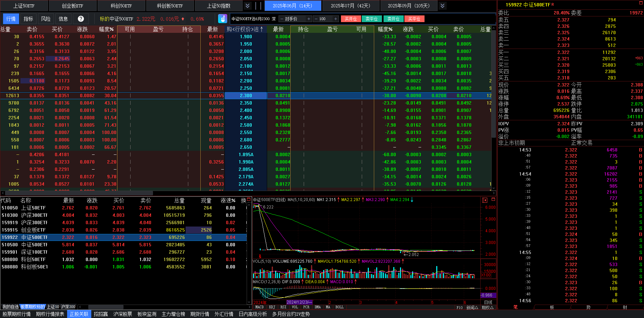The image size is (644, 318).
Task: Click the 行情 view button
Action: pyautogui.click(x=11, y=19)
